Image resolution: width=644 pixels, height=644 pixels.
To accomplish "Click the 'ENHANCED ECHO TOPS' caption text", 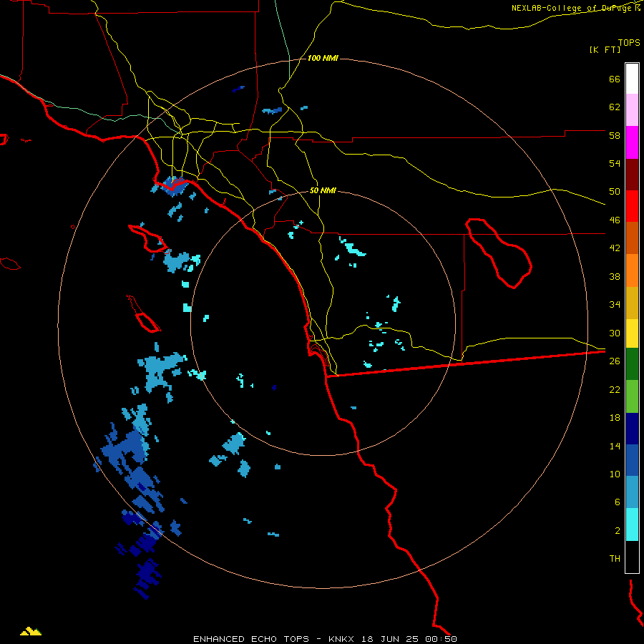I will click(251, 639).
